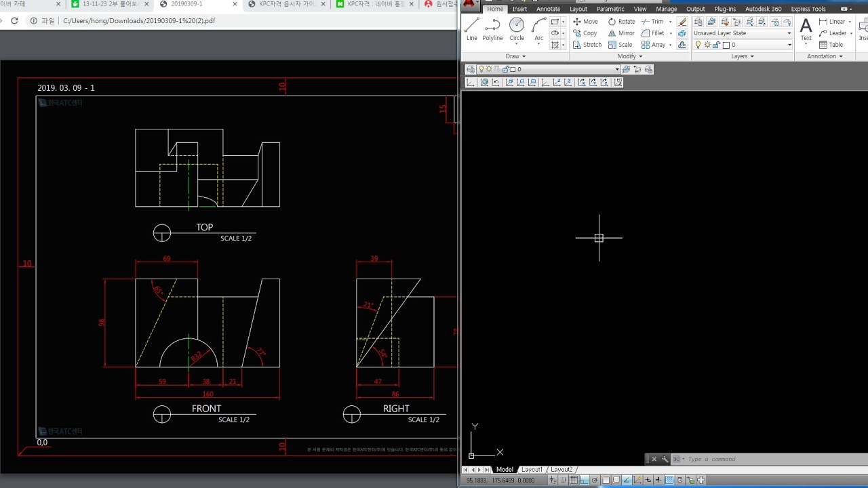Switch to the Layout1 tab

[532, 470]
